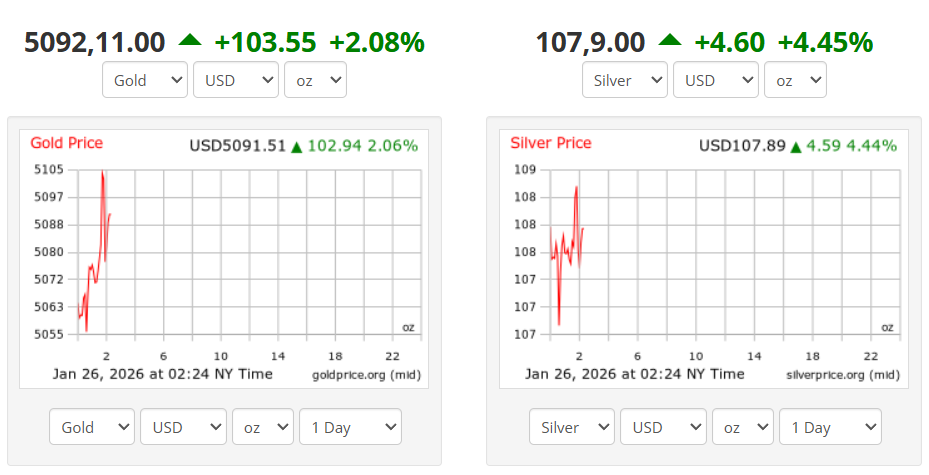Open the Silver metal dropdown above the silver chart

pyautogui.click(x=625, y=80)
